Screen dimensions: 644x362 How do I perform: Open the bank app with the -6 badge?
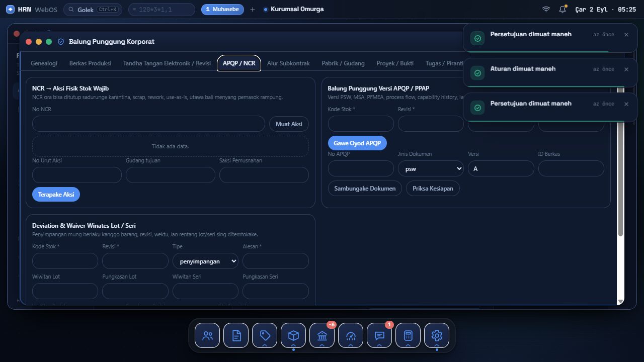point(322,335)
